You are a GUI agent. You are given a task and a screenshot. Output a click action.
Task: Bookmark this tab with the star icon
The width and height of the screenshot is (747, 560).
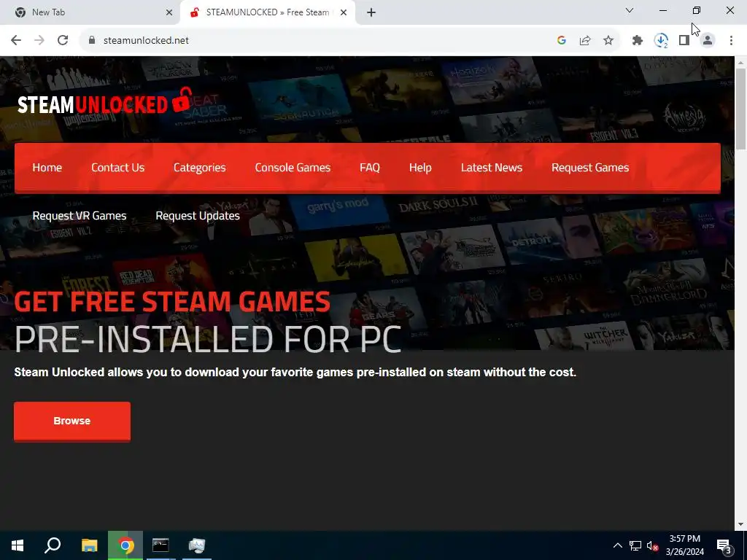pyautogui.click(x=608, y=41)
